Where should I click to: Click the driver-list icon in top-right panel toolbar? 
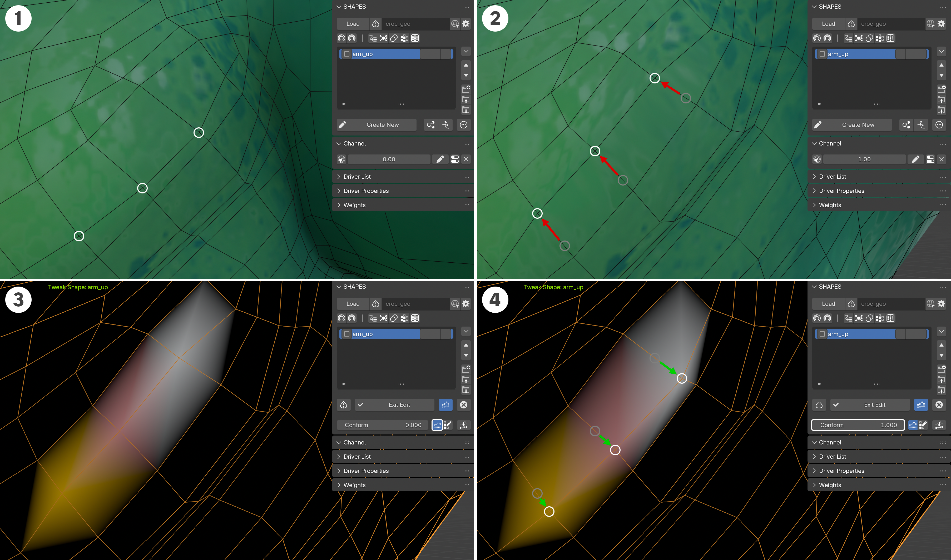pos(848,38)
